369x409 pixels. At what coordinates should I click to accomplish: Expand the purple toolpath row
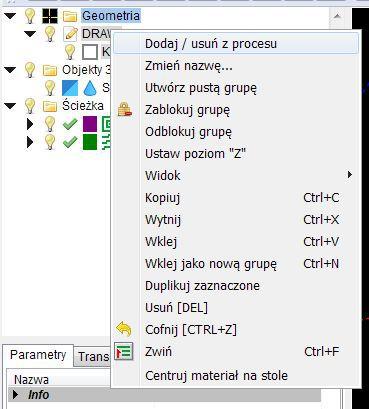[30, 124]
